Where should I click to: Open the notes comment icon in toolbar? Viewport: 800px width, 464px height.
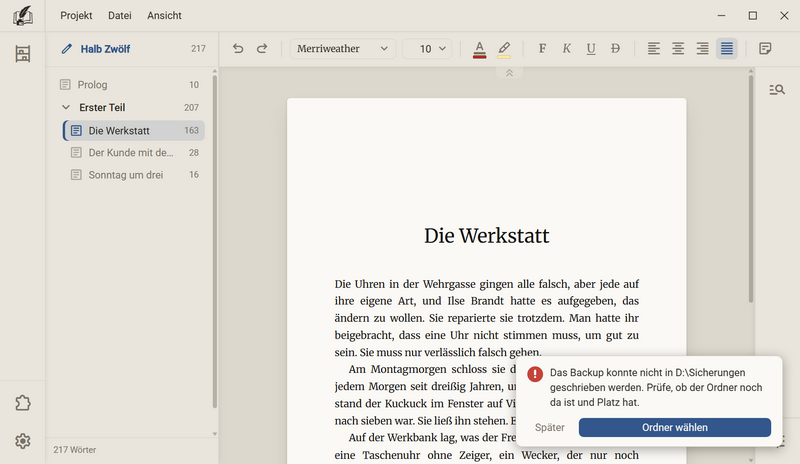(x=765, y=48)
